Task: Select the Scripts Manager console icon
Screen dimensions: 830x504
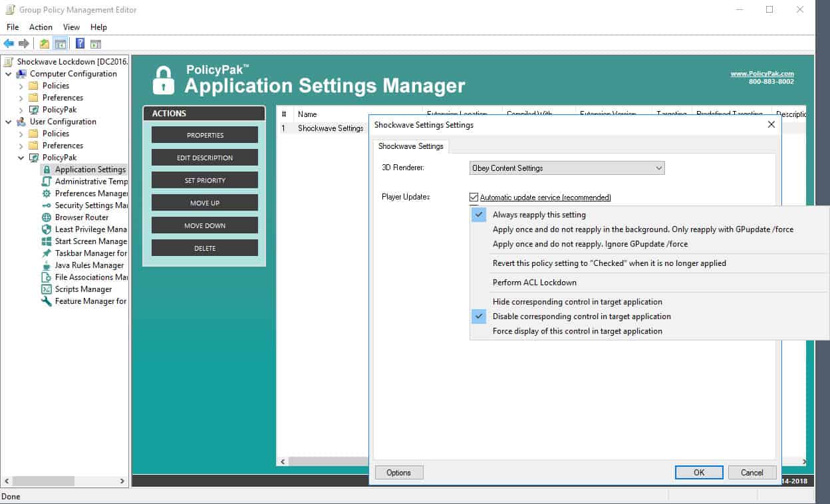Action: tap(47, 289)
